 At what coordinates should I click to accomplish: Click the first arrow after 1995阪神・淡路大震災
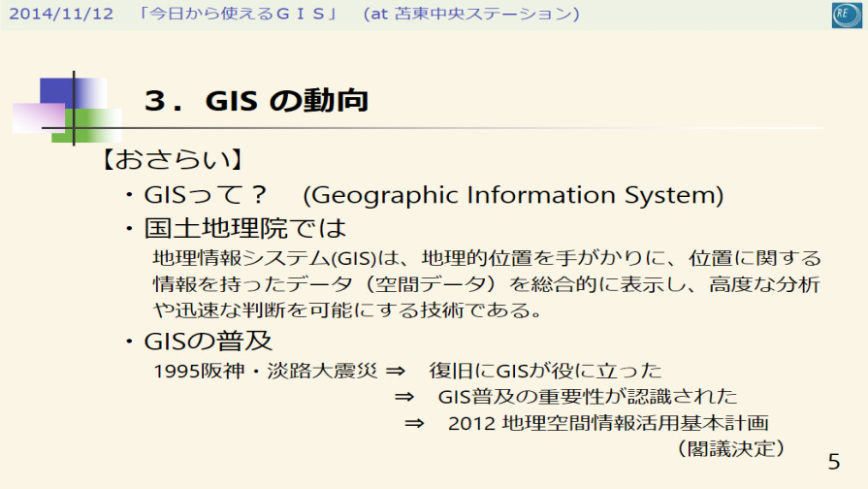click(x=395, y=371)
